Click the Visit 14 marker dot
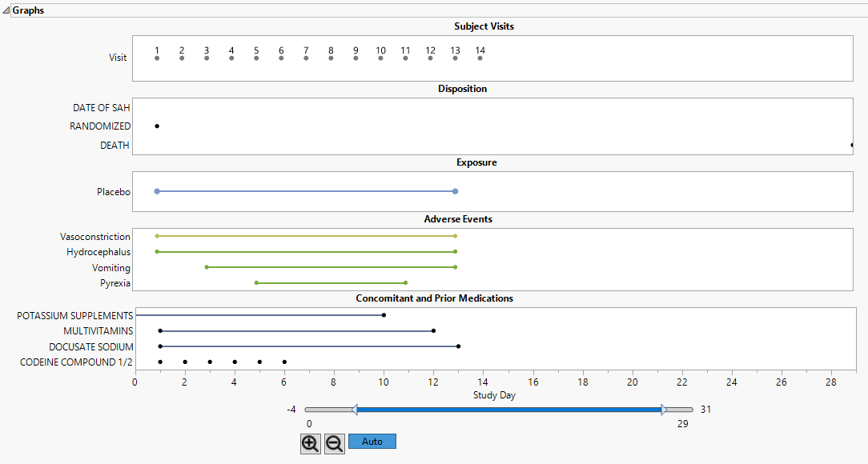The image size is (868, 464). tap(480, 58)
